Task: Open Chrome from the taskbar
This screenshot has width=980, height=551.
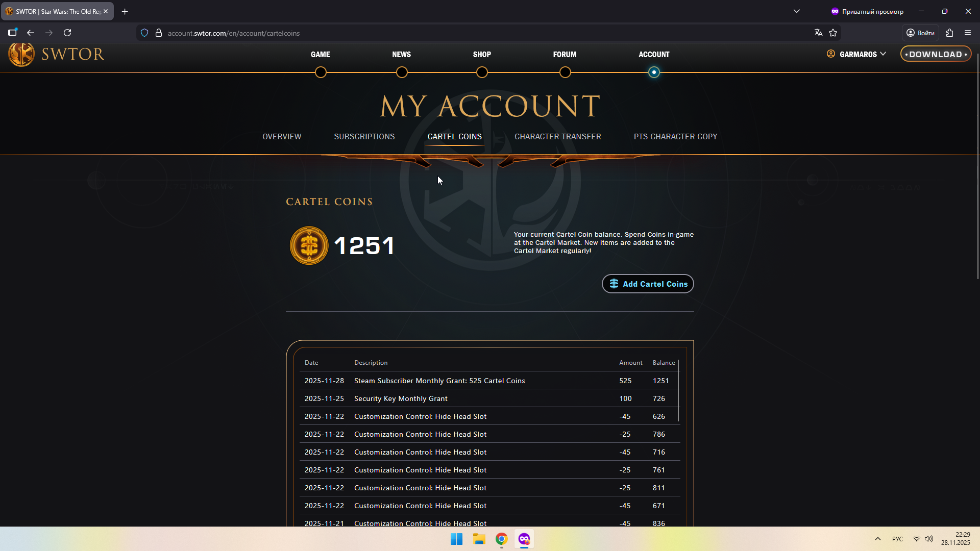Action: [x=501, y=539]
